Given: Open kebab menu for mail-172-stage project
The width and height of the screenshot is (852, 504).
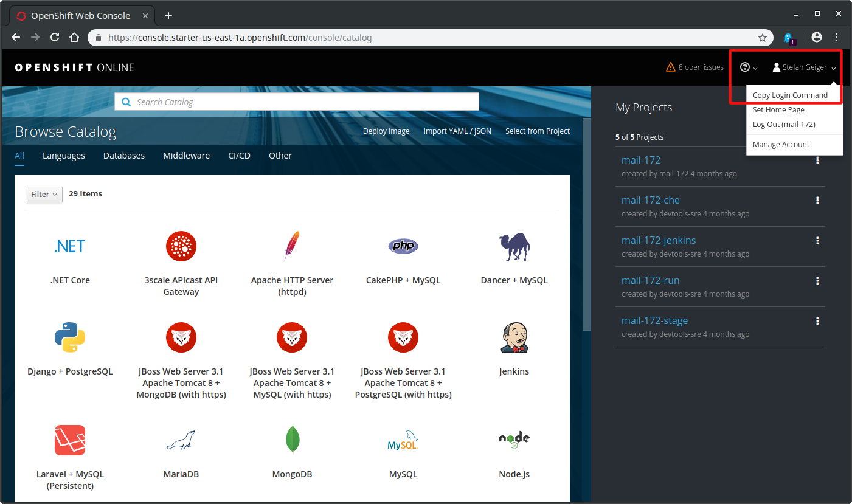Looking at the screenshot, I should pyautogui.click(x=817, y=321).
